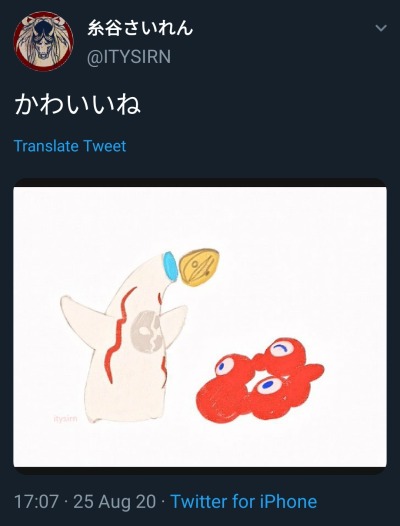Click the white creature's left wing

[80, 320]
